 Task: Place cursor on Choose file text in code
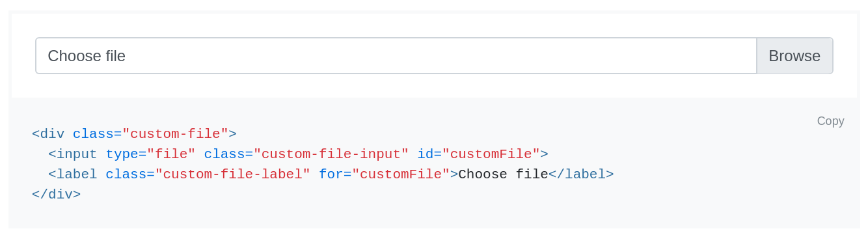(x=504, y=174)
